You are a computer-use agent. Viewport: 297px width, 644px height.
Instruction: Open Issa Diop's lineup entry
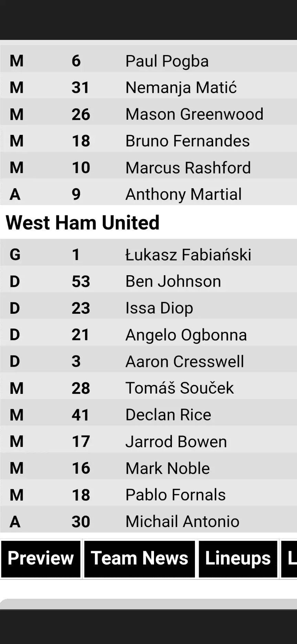click(x=159, y=308)
